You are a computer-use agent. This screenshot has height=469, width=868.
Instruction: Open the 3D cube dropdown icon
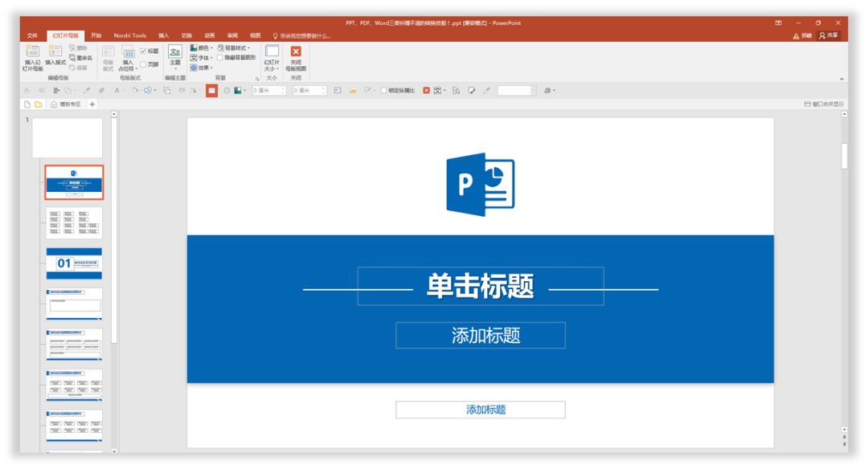pos(549,90)
